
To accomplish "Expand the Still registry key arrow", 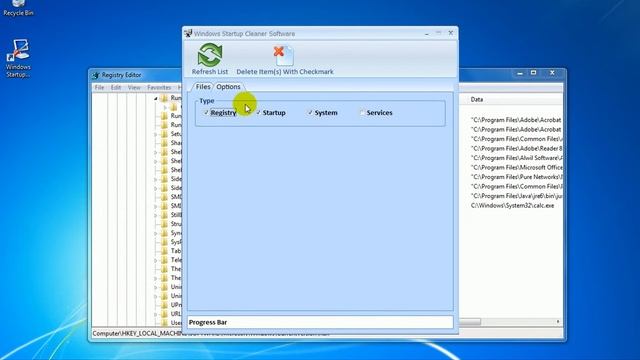I will click(x=156, y=215).
